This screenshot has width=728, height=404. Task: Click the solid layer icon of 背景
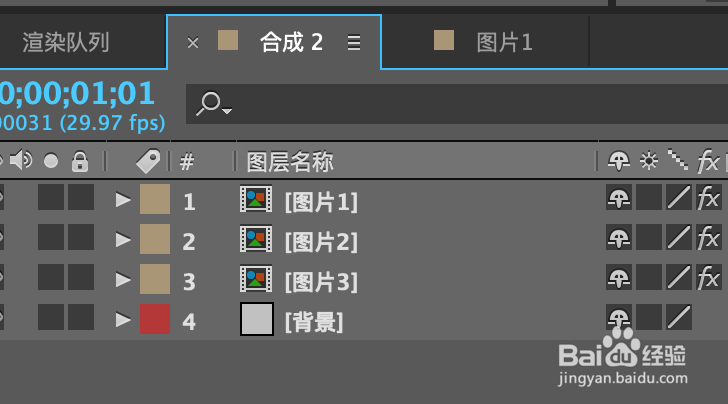point(256,319)
